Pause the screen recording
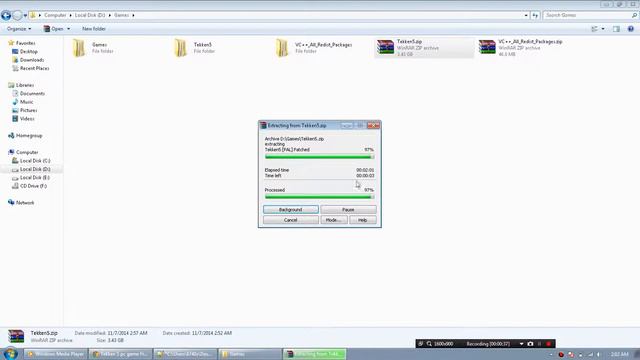This screenshot has height=360, width=640. pyautogui.click(x=540, y=344)
